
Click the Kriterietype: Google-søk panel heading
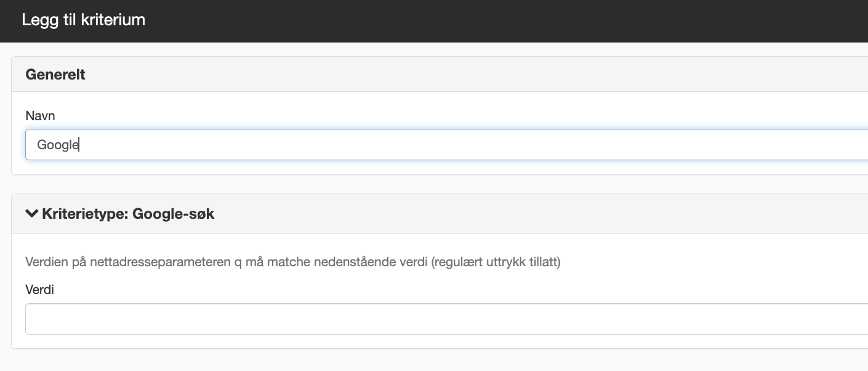128,214
